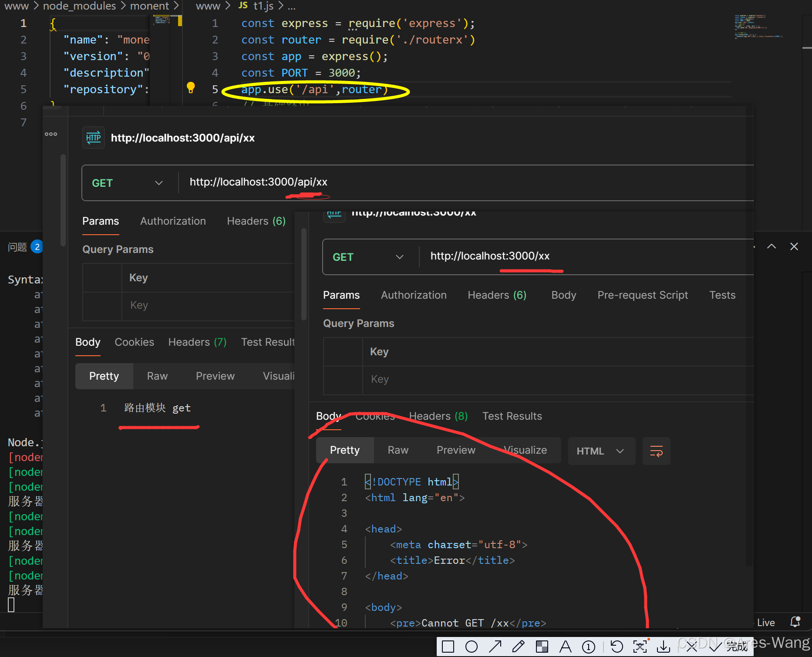This screenshot has height=657, width=812.
Task: Select response Body tab in left window
Action: click(88, 342)
